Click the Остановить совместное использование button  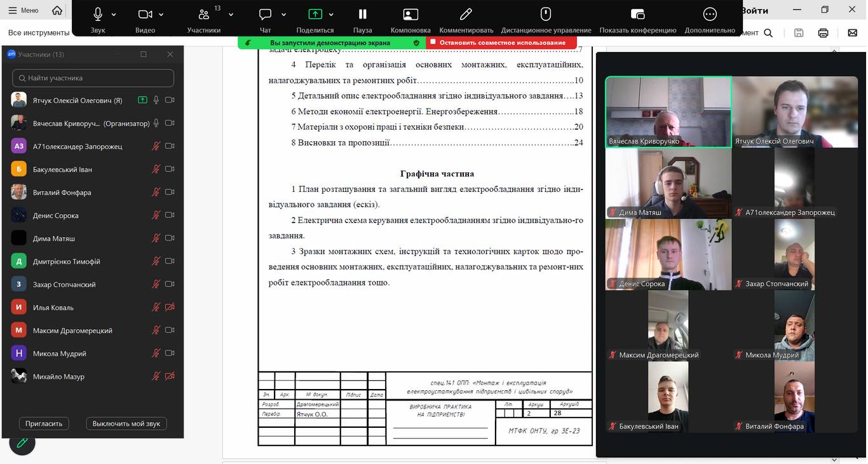pyautogui.click(x=501, y=43)
